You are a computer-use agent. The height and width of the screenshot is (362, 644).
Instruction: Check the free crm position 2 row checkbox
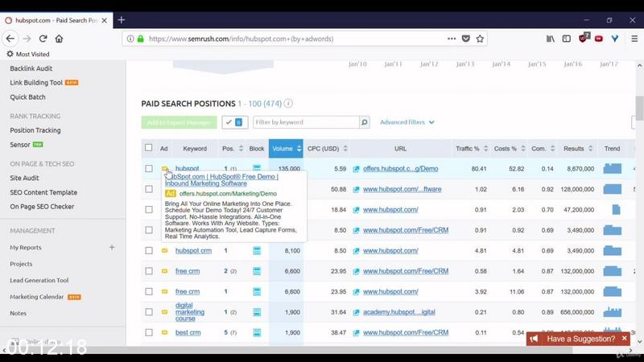149,271
